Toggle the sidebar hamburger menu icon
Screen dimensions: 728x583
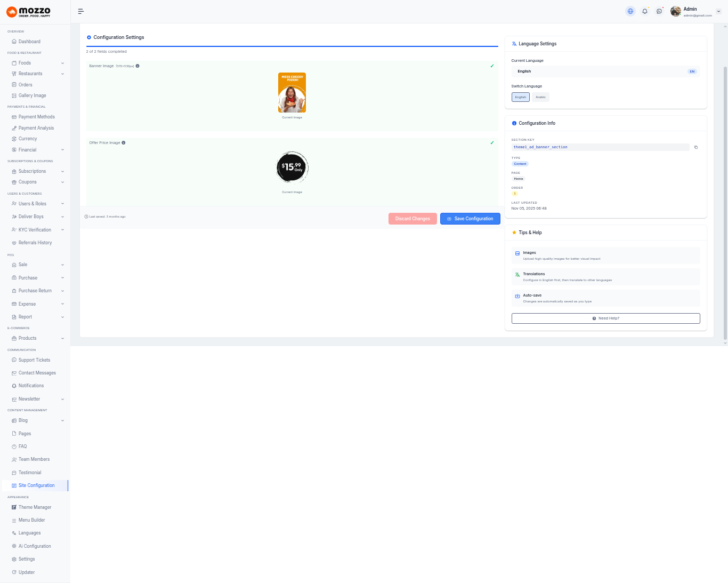pos(81,11)
